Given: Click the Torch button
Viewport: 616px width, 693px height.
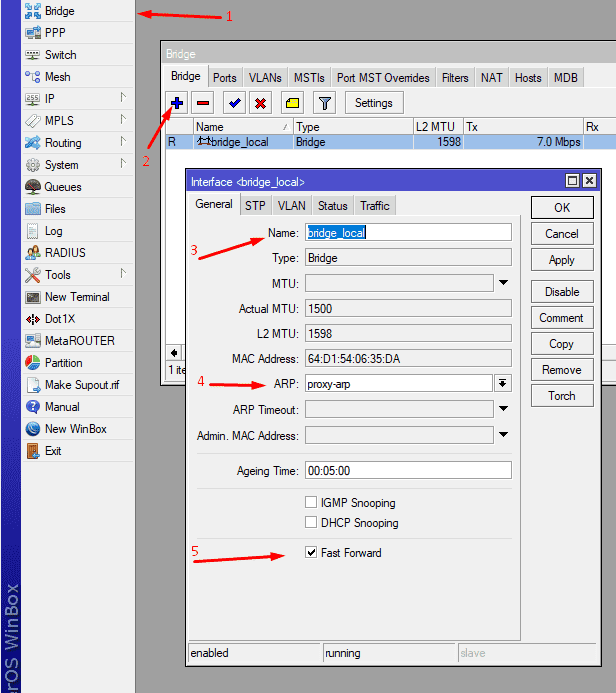Looking at the screenshot, I should point(562,395).
